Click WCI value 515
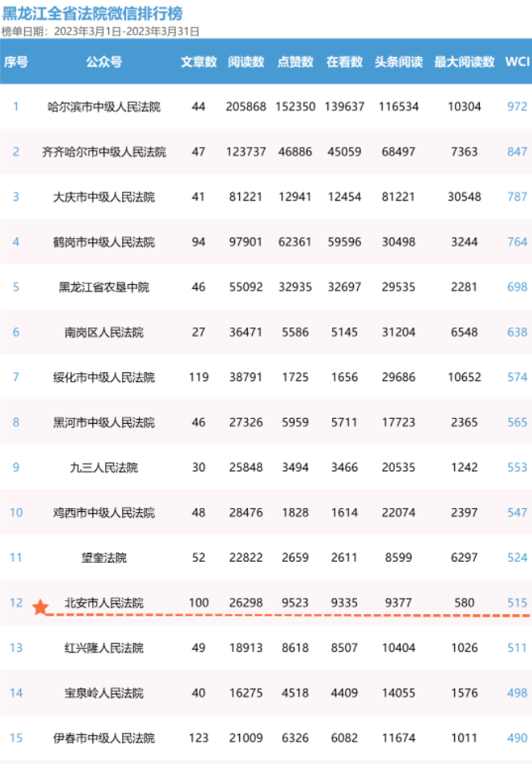This screenshot has height=764, width=532. [517, 602]
